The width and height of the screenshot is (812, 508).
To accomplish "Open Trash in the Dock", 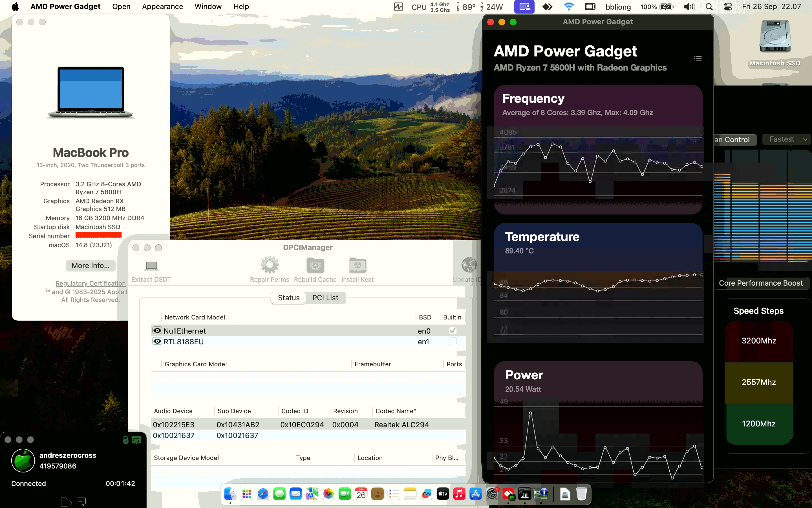I will [581, 494].
